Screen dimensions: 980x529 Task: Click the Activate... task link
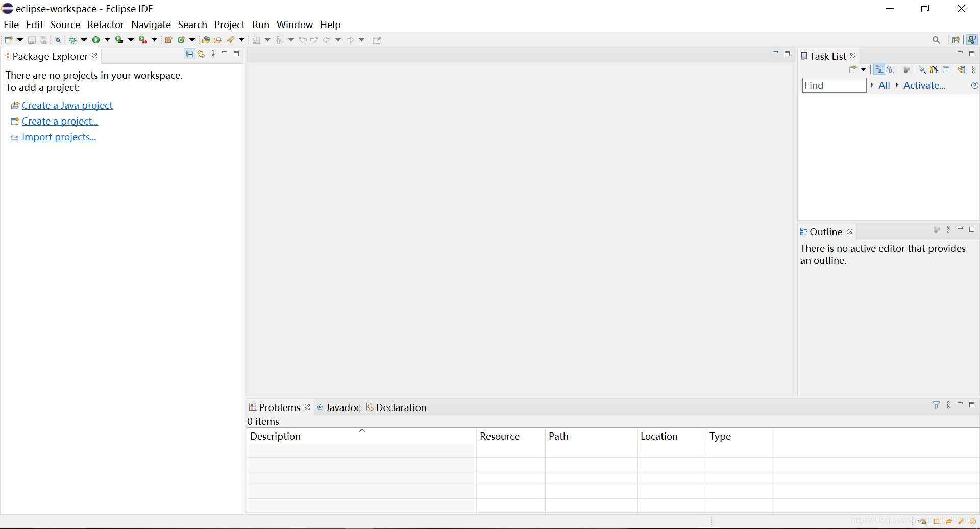click(x=924, y=85)
